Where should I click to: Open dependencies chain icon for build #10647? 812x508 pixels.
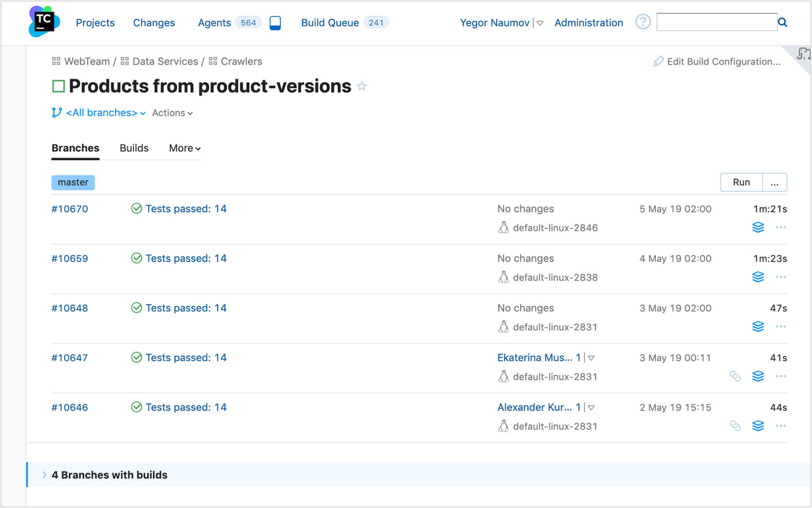coord(735,377)
